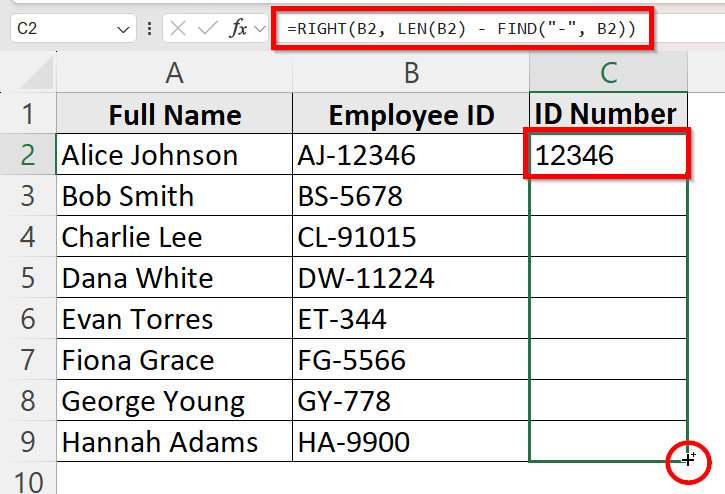The height and width of the screenshot is (494, 725).
Task: Expand the chevron next to the fx icon
Action: pyautogui.click(x=259, y=29)
